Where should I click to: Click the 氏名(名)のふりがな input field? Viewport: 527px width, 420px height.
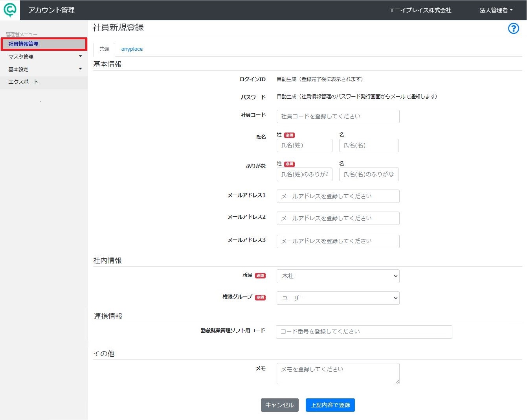(369, 175)
